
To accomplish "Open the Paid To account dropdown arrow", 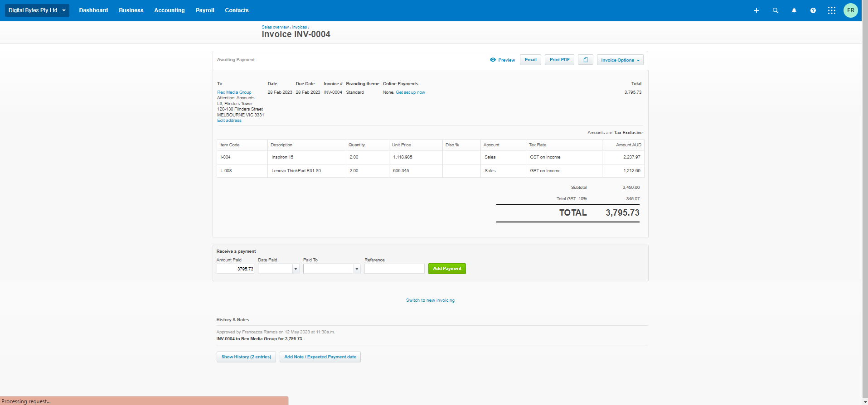I will coord(357,269).
